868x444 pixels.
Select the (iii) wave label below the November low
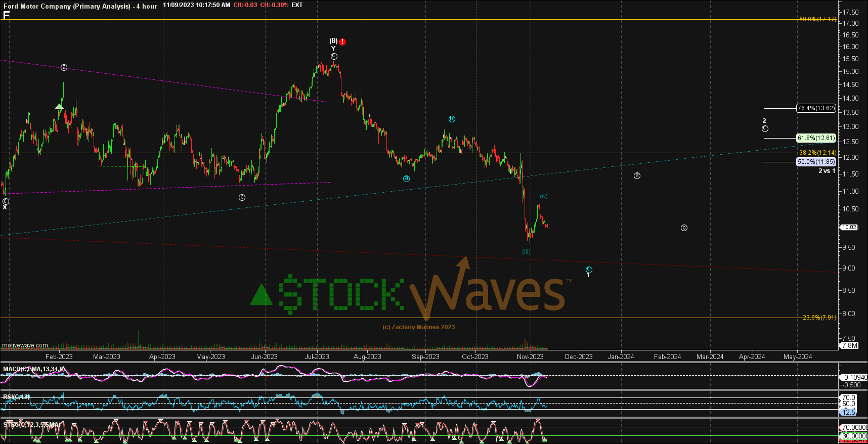(x=527, y=252)
